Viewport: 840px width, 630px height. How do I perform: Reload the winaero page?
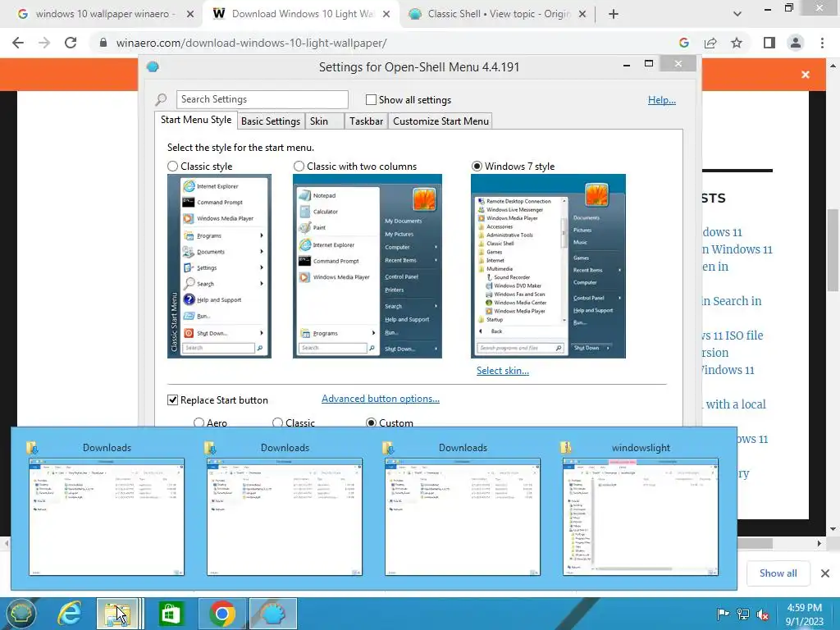(x=71, y=43)
